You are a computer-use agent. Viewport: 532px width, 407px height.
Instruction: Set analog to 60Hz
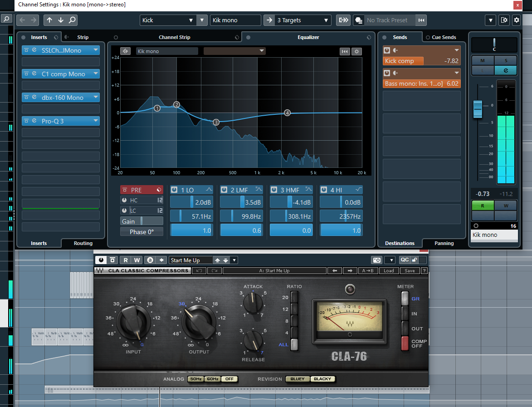click(213, 379)
